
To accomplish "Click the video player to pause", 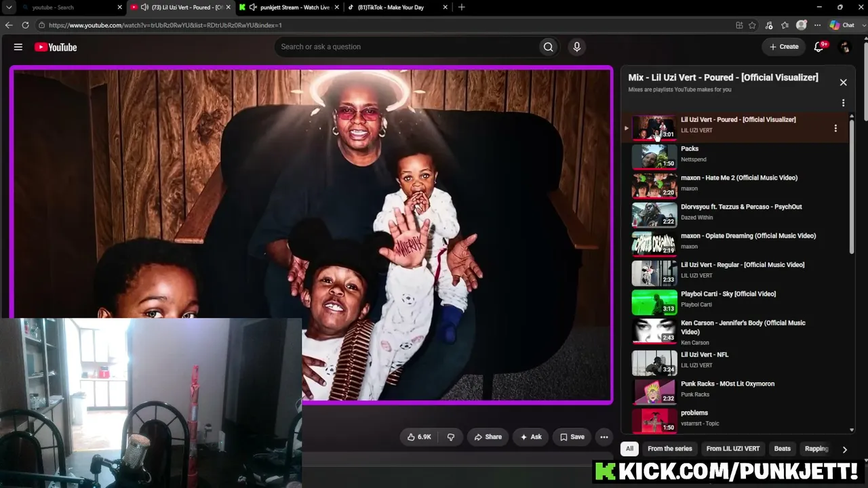I will point(311,235).
